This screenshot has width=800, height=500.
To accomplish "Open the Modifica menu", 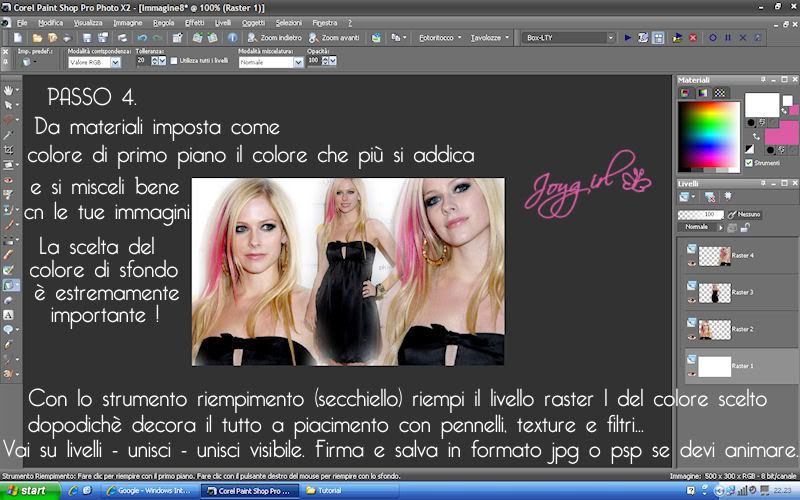I will tap(51, 23).
